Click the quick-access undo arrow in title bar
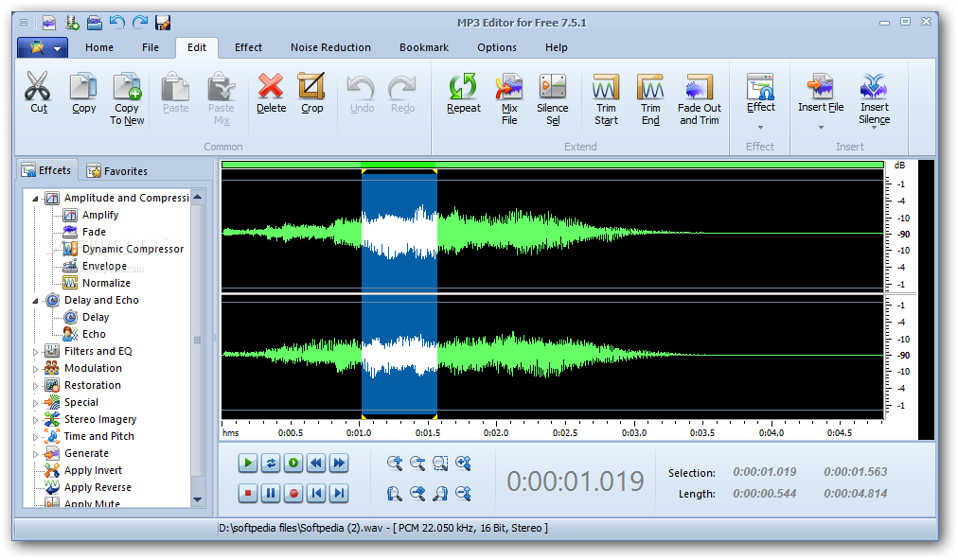 pos(116,22)
